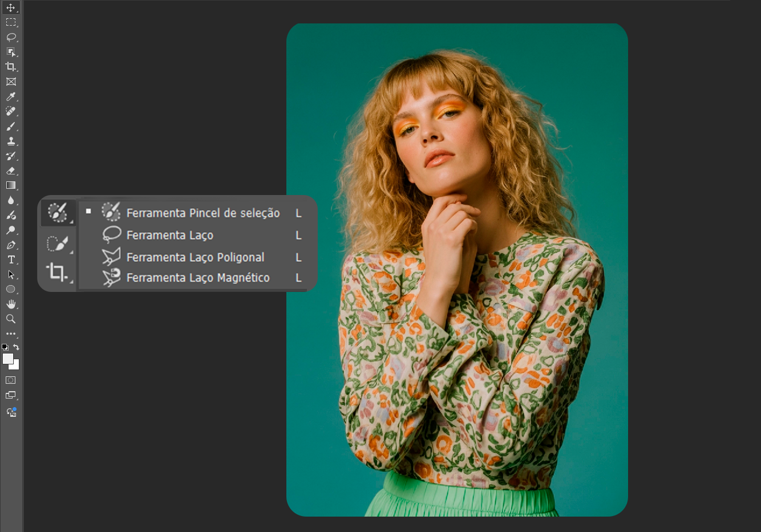The width and height of the screenshot is (761, 532).
Task: Pick Ferramenta Laço Magnético in the flyout
Action: pos(197,278)
